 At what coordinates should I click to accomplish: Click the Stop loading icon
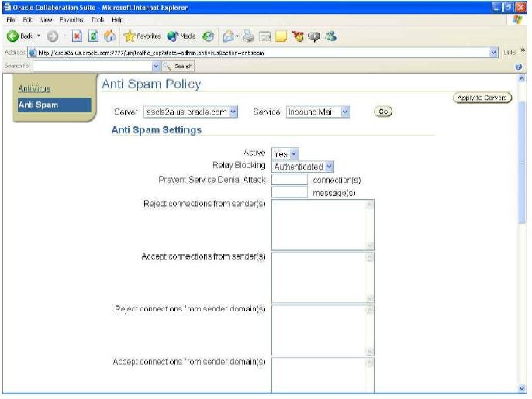point(77,36)
